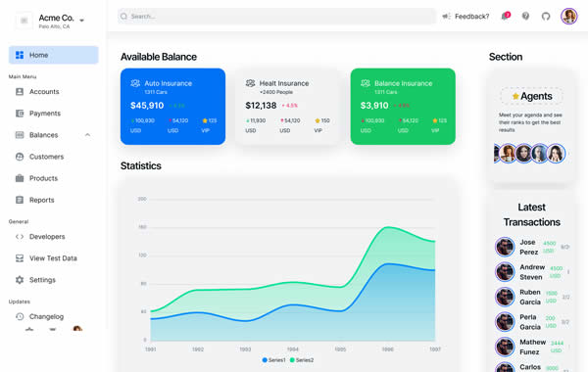
Task: Click the Payments sidebar icon
Action: pyautogui.click(x=20, y=114)
